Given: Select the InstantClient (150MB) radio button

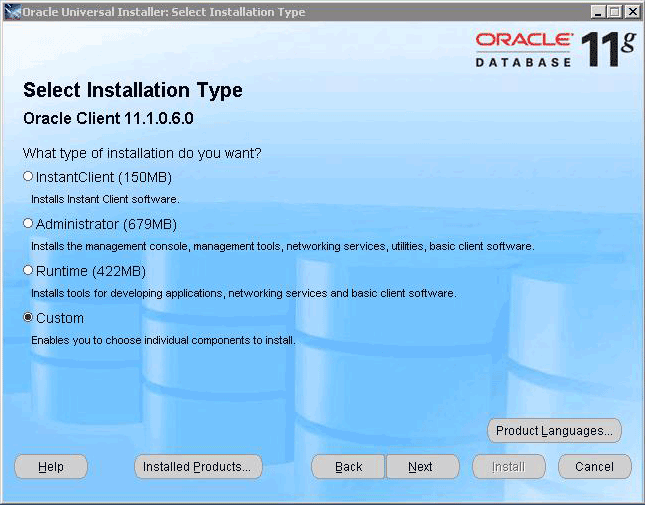Looking at the screenshot, I should 28,177.
